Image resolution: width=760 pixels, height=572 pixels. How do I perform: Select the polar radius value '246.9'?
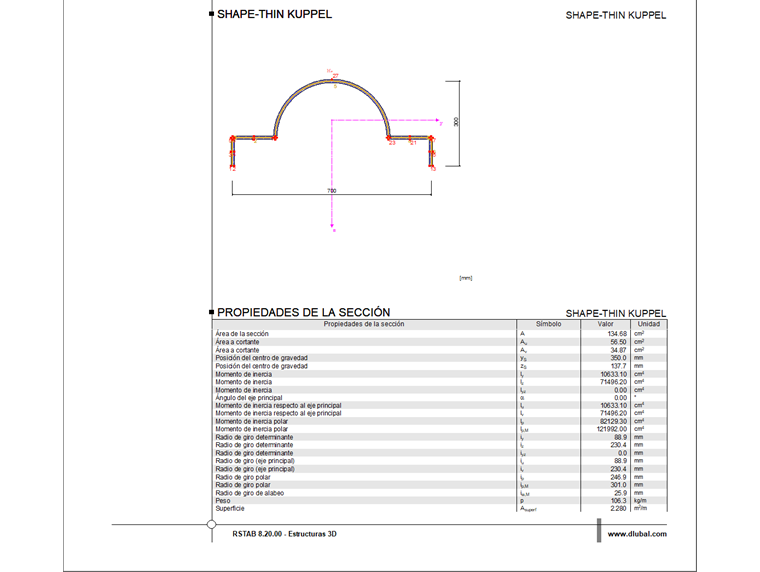coord(618,477)
